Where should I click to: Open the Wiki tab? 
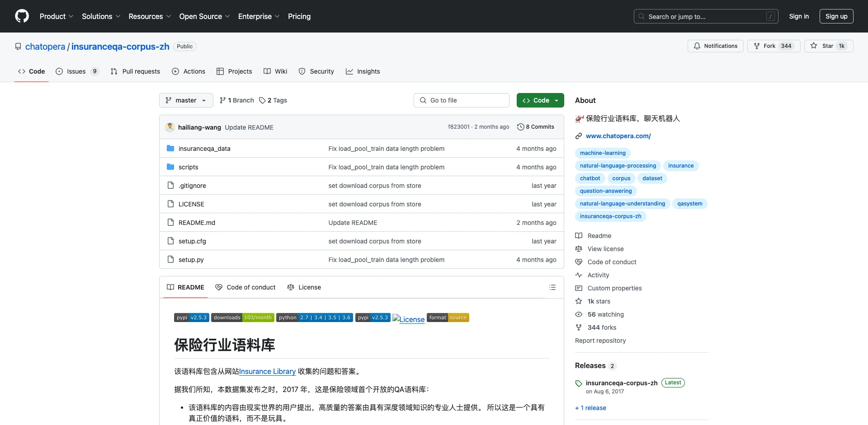click(275, 71)
